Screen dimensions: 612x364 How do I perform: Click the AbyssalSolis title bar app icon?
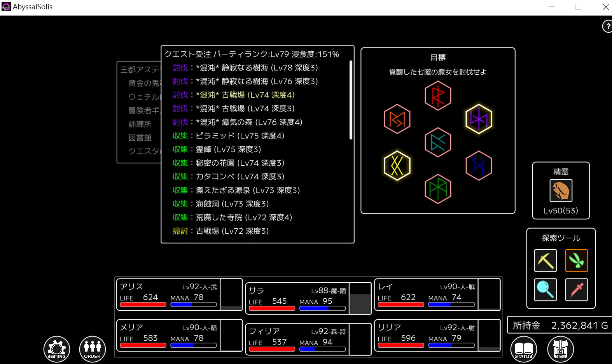6,7
